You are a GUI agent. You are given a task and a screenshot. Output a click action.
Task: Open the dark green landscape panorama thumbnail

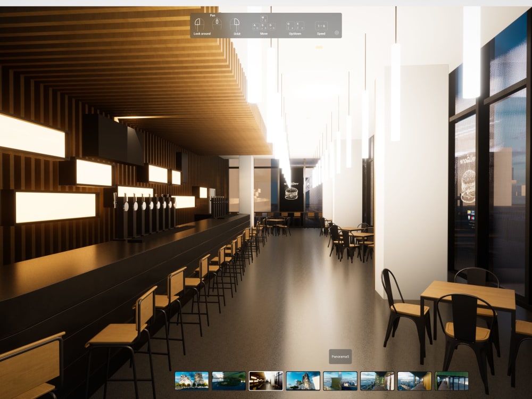(x=229, y=381)
